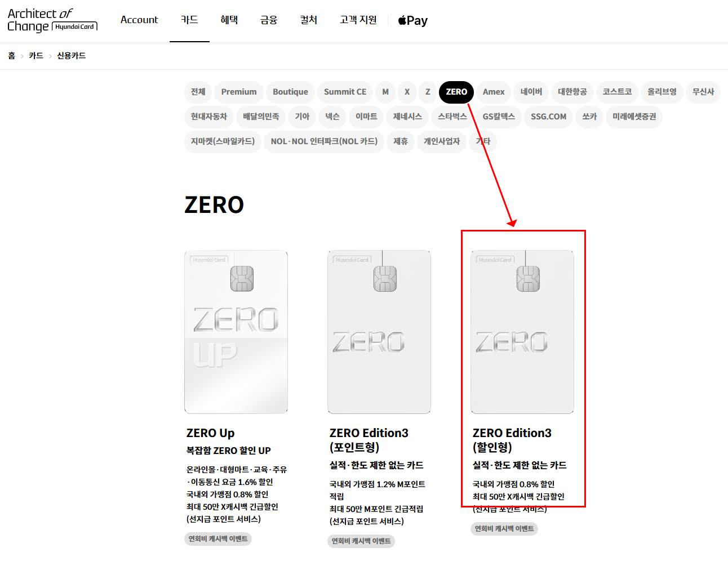Image resolution: width=728 pixels, height=561 pixels.
Task: Select the 올리브영 filter chip
Action: point(662,92)
